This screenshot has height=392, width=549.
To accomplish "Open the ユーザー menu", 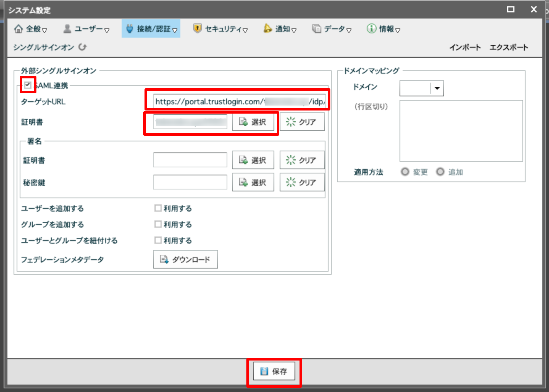I will [x=86, y=29].
